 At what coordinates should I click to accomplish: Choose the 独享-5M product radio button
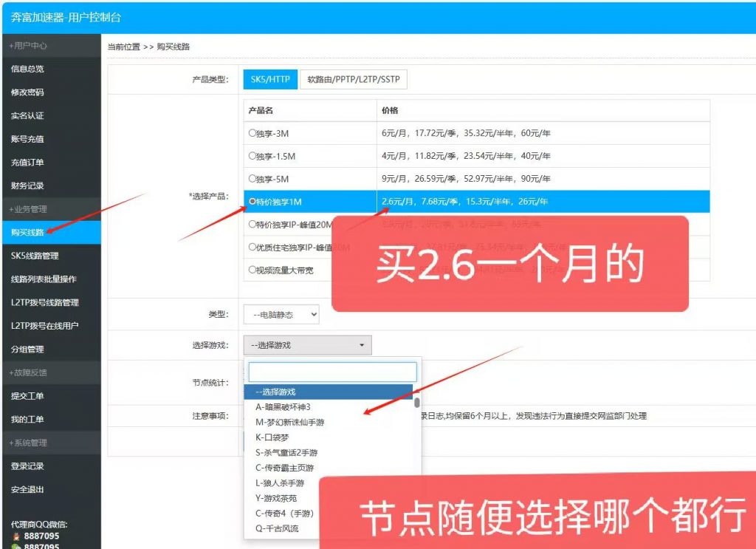click(x=252, y=179)
